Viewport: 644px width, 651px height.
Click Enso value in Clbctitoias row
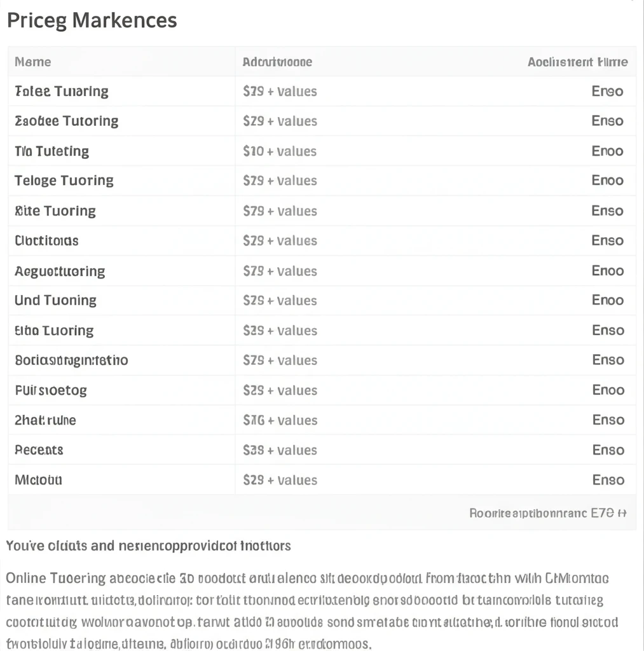pyautogui.click(x=608, y=240)
